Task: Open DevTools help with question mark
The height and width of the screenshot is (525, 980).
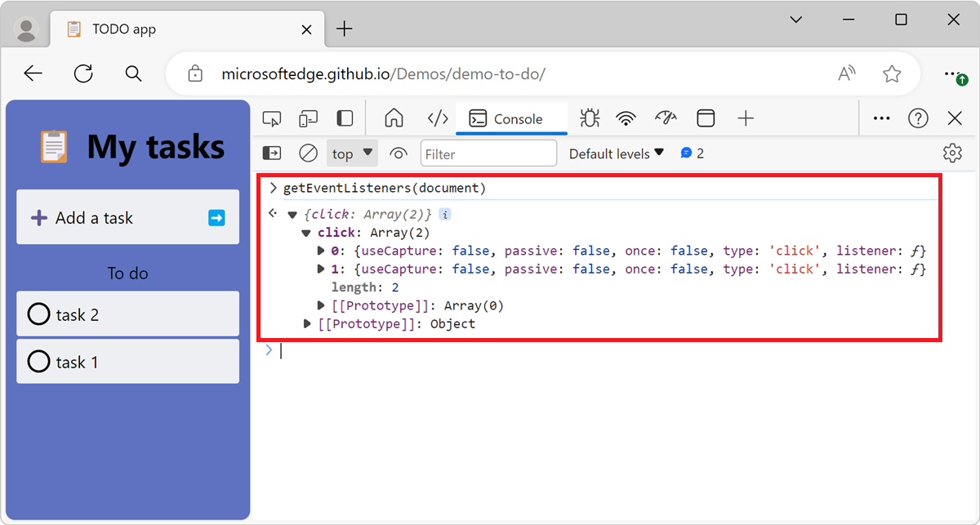Action: point(918,118)
